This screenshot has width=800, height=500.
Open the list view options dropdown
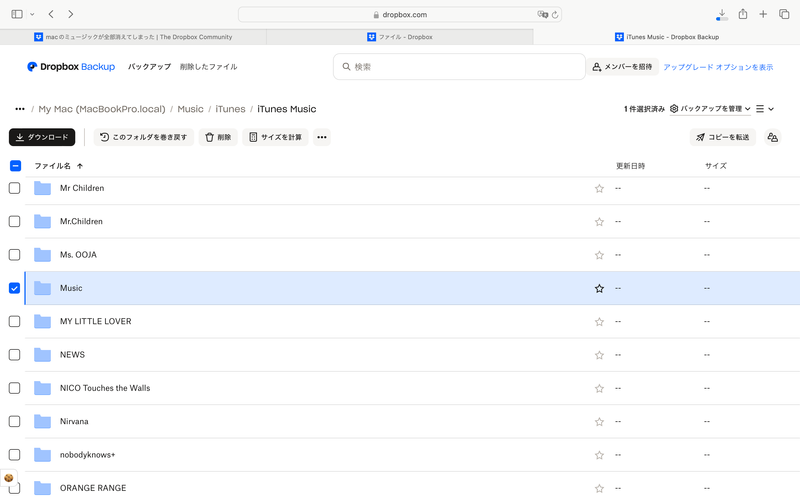[x=765, y=109]
